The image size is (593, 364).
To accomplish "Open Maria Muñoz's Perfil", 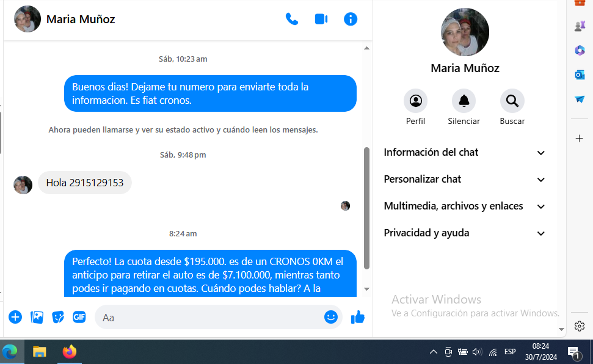I will click(415, 101).
